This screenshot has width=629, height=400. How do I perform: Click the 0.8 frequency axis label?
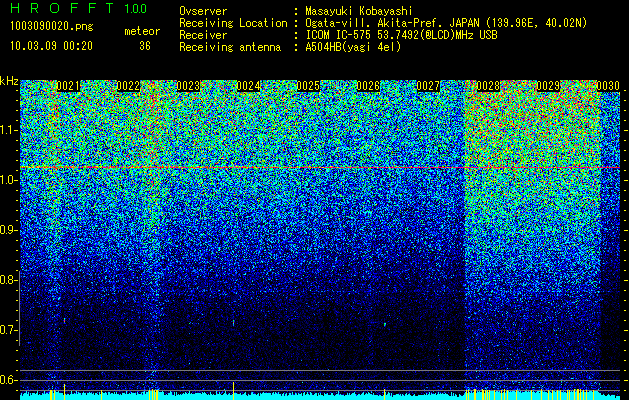(x=8, y=280)
